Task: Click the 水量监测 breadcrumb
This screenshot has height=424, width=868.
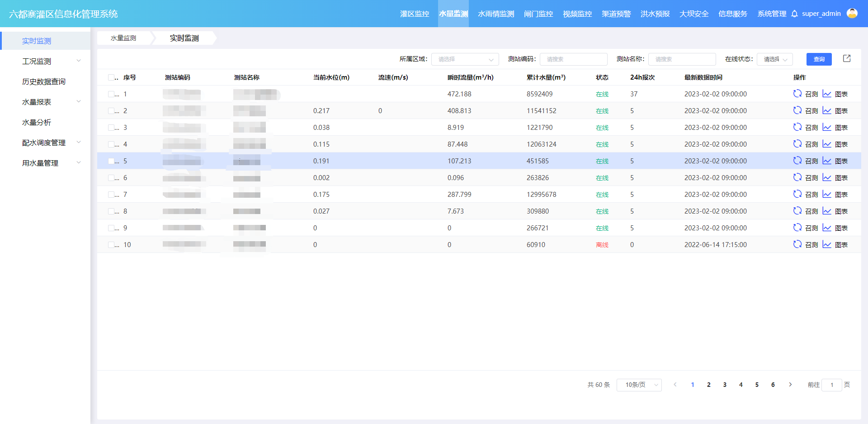Action: (123, 38)
